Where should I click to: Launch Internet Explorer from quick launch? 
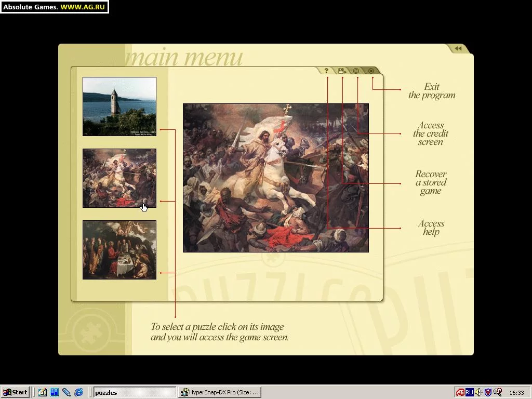point(78,392)
